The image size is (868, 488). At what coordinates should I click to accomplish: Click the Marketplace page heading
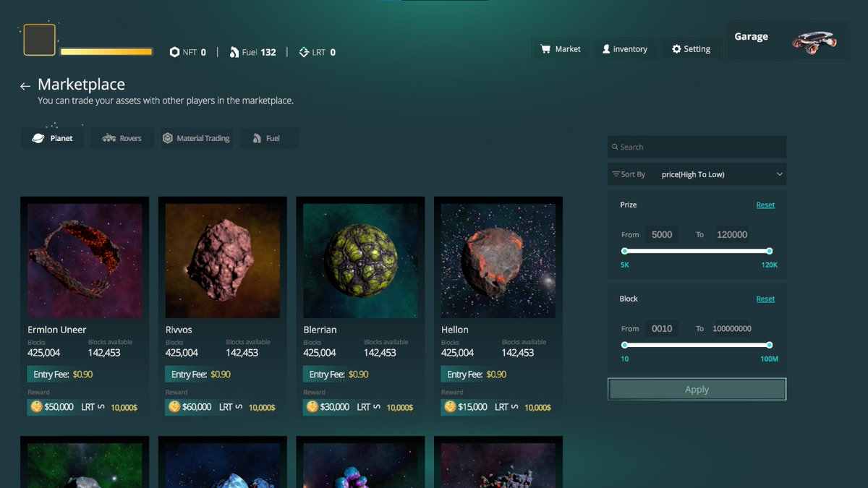(81, 85)
